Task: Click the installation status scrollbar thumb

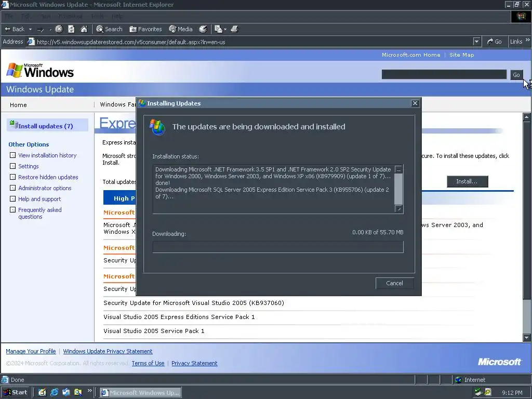Action: point(398,189)
